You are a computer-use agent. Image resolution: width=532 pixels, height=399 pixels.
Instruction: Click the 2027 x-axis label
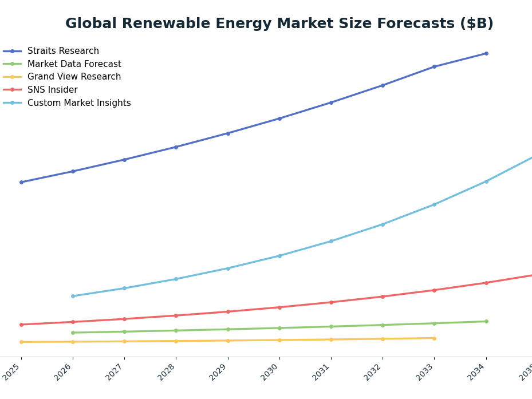point(113,372)
